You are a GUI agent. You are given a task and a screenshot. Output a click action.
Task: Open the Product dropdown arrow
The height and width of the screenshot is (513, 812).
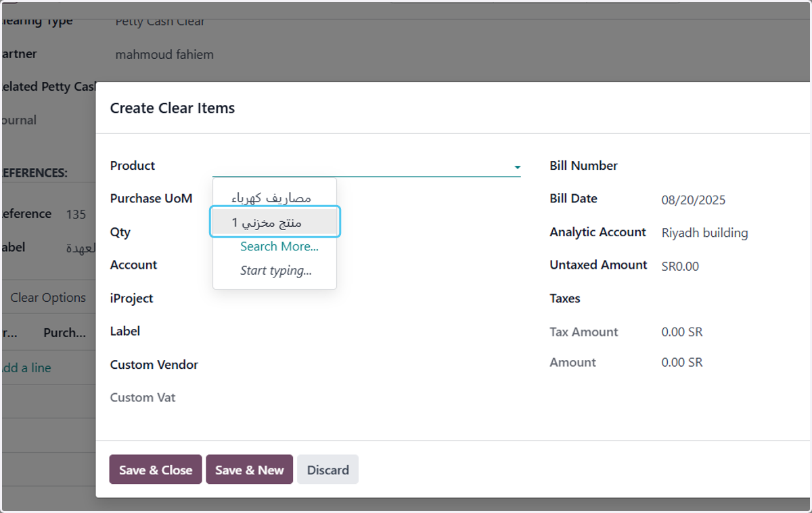[517, 167]
